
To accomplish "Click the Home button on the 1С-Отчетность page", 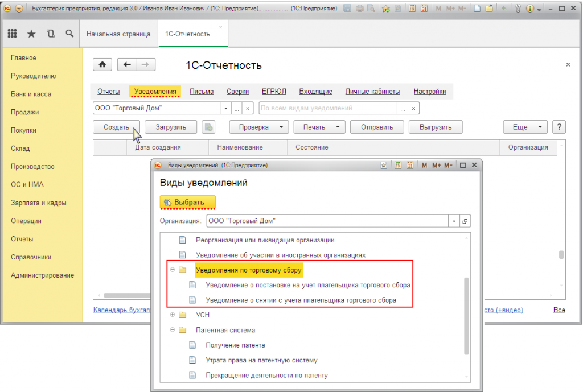I will [x=102, y=65].
